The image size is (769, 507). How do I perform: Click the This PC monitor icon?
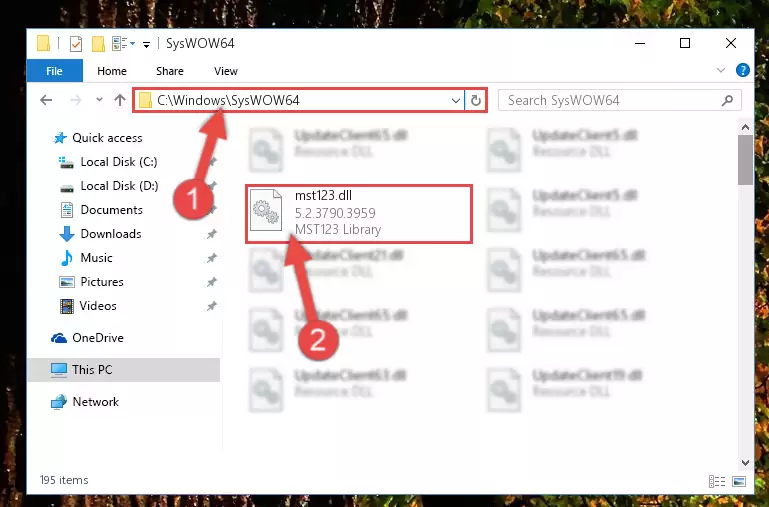click(59, 370)
